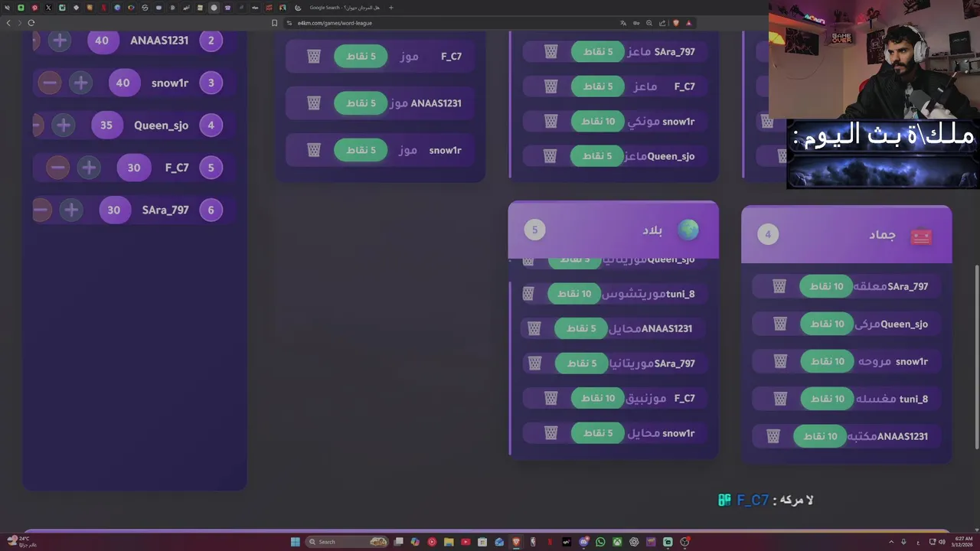Viewport: 980px width, 551px height.
Task: Switch to the X (Twitter) pinned tab
Action: 48,8
